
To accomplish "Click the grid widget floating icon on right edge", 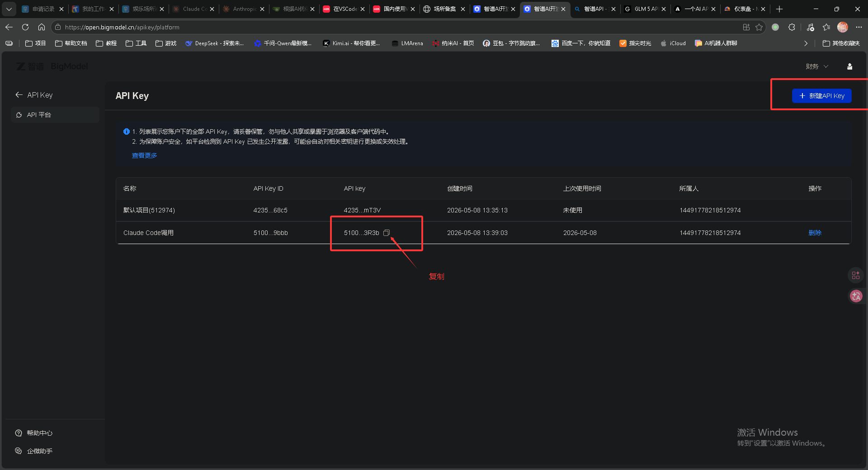I will pos(856,275).
